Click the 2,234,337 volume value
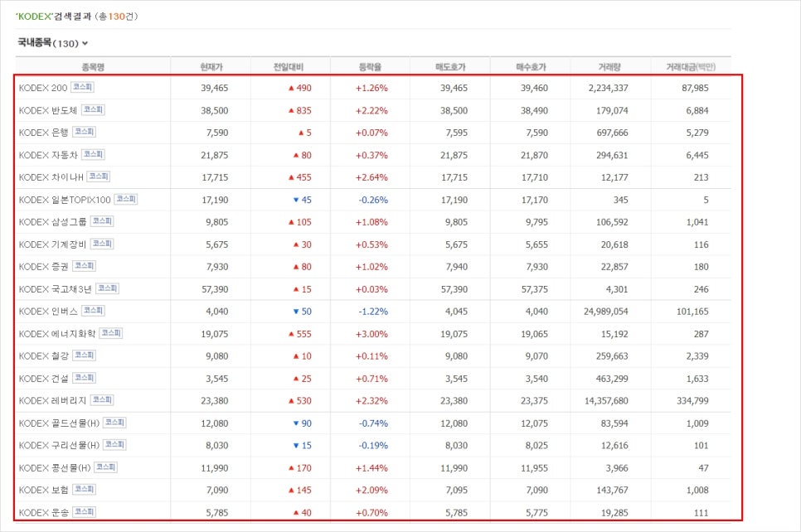This screenshot has height=532, width=801. coord(609,88)
